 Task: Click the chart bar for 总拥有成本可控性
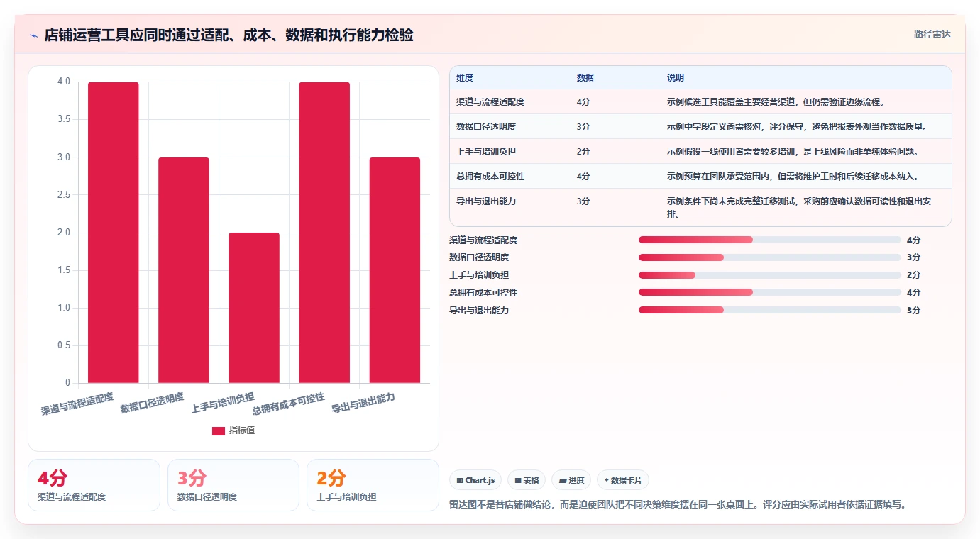point(324,233)
